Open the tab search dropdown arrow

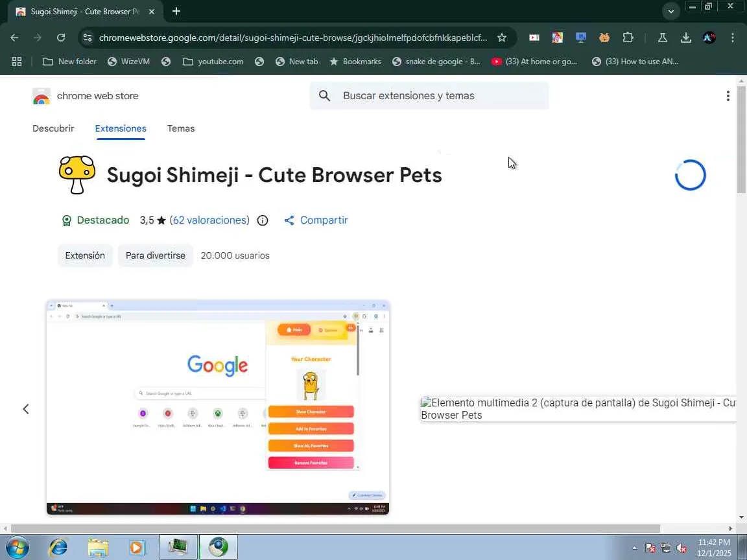coord(670,12)
